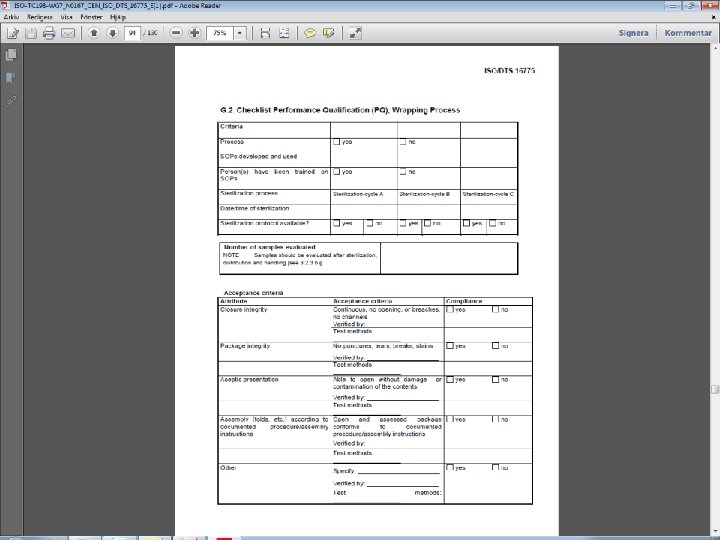Click the 'Date/time of sterilization' row label
This screenshot has height=540, width=720.
[x=254, y=208]
